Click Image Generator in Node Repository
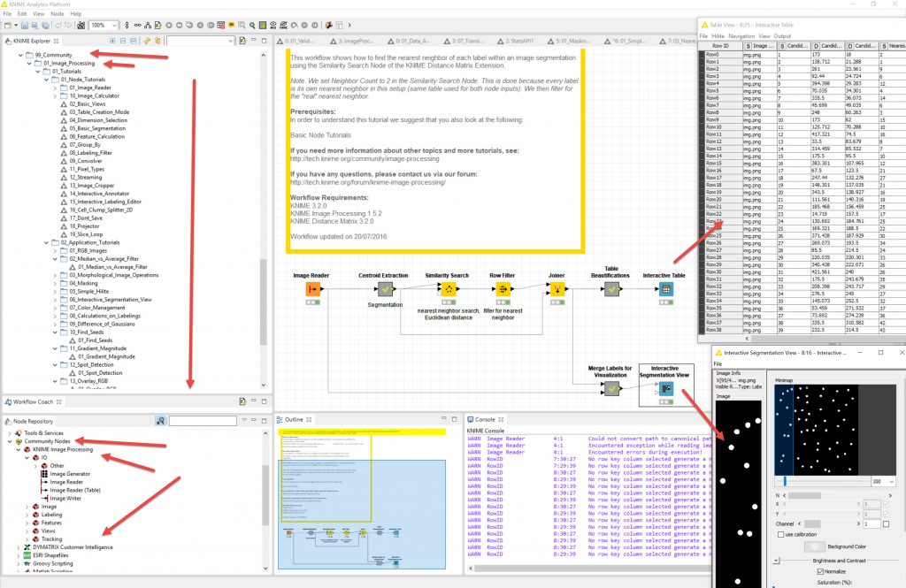 [x=70, y=474]
